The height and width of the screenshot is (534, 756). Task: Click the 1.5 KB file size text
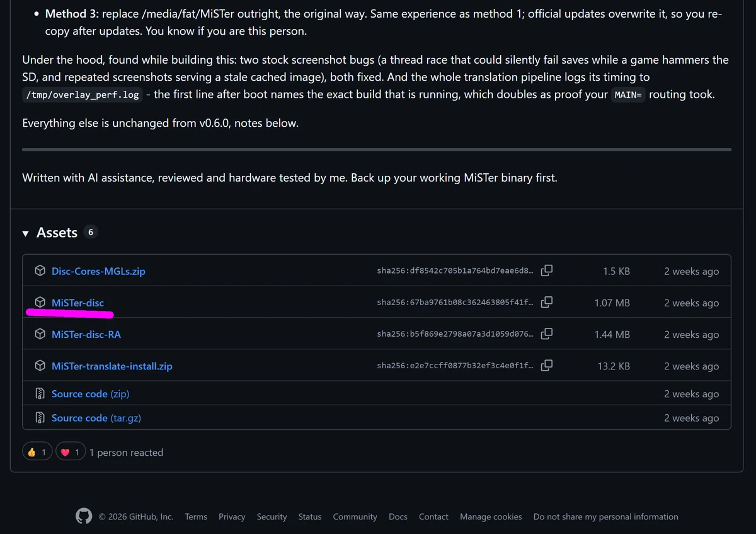(616, 271)
